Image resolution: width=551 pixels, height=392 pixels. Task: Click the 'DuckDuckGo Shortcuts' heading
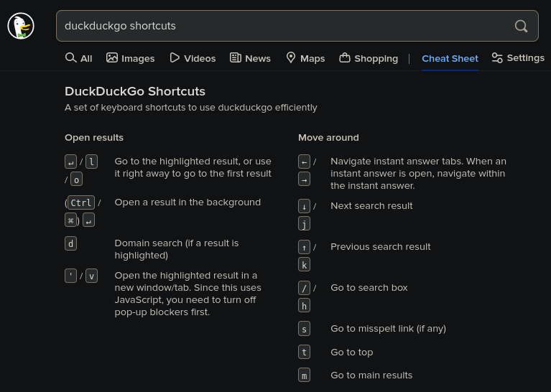(135, 91)
